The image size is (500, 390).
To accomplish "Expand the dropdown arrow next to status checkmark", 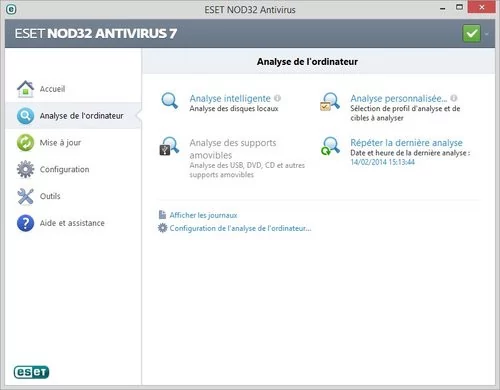I will (487, 34).
